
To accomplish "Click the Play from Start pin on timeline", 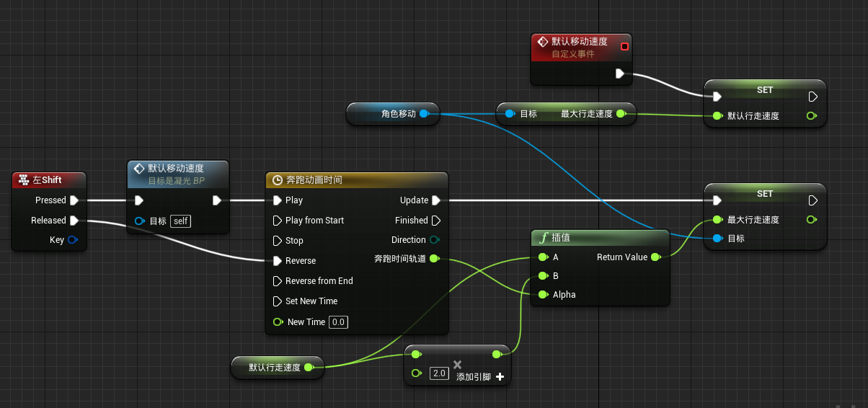I will [x=278, y=221].
